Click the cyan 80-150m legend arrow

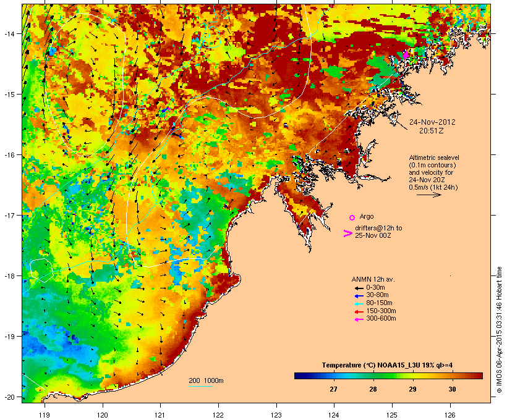coord(359,304)
